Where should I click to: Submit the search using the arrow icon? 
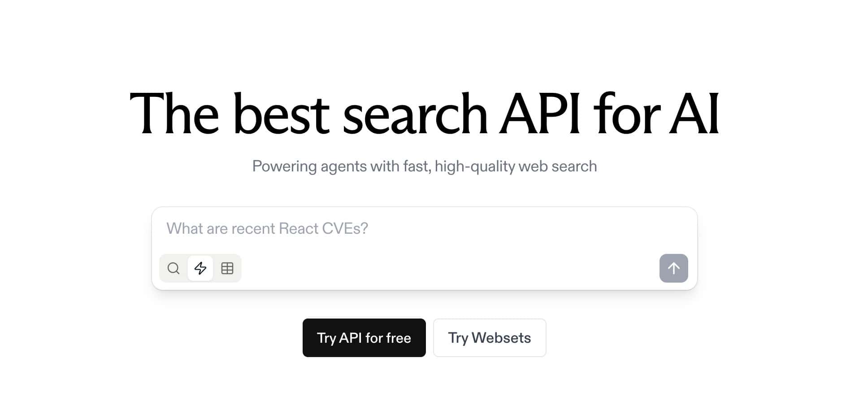coord(673,268)
